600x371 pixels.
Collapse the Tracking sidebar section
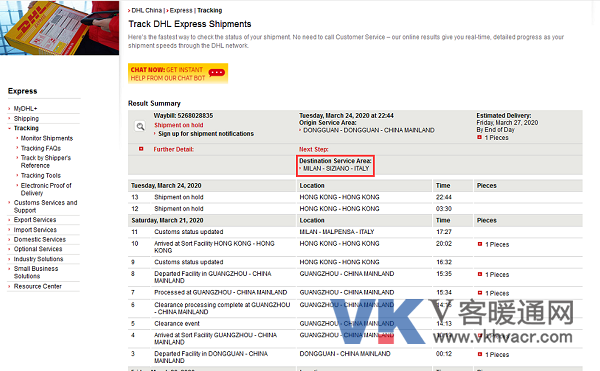point(26,128)
